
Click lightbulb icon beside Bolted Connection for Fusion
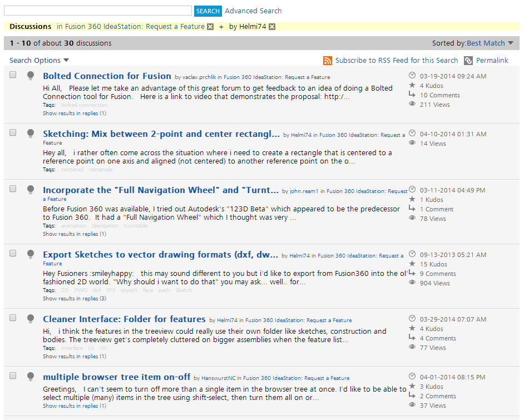pyautogui.click(x=31, y=76)
